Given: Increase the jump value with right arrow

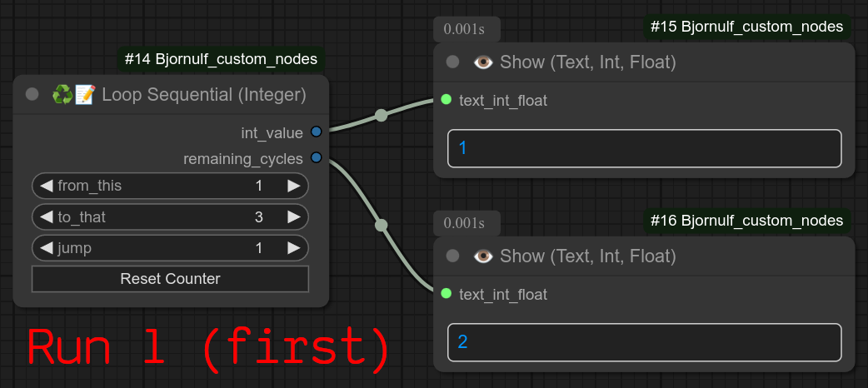Looking at the screenshot, I should click(x=294, y=248).
